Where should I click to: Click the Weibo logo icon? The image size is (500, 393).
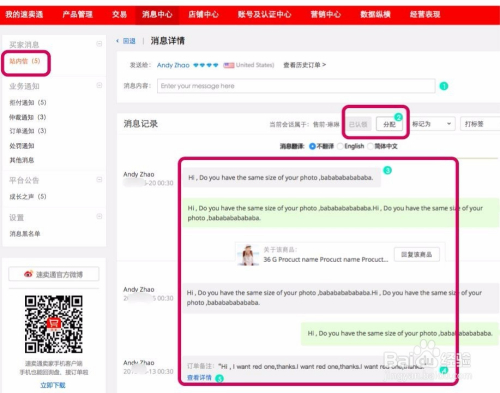[28, 274]
